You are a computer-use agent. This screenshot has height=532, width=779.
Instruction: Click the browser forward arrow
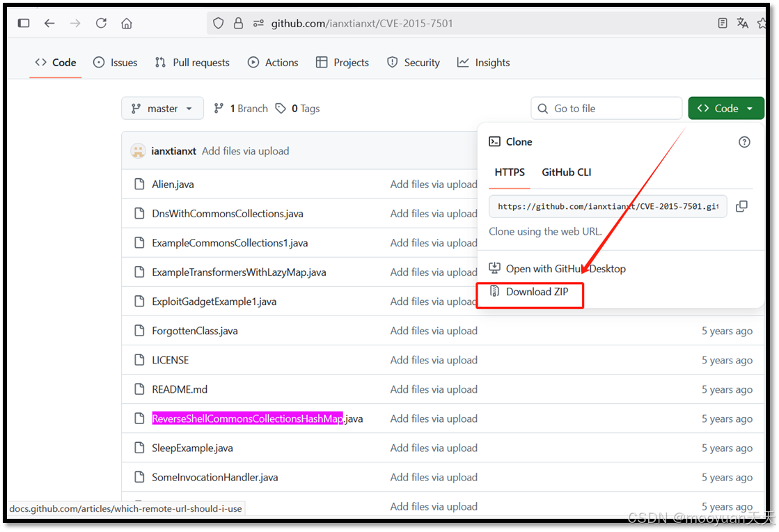75,23
